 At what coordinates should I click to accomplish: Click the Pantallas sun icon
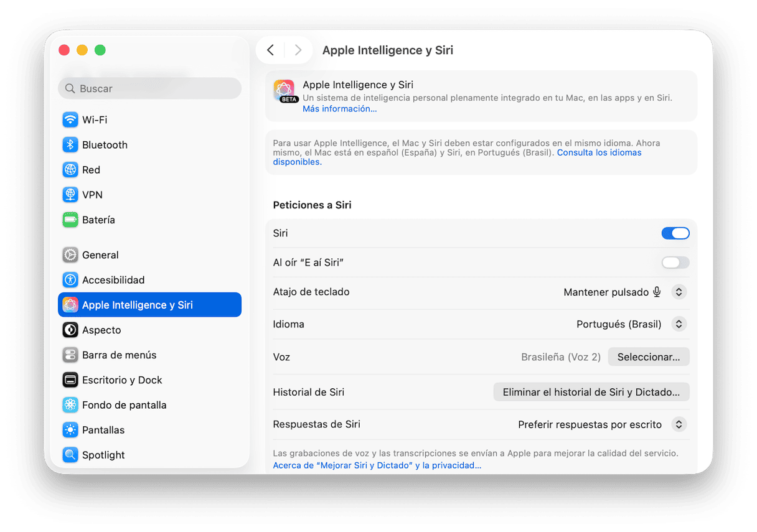pyautogui.click(x=70, y=430)
